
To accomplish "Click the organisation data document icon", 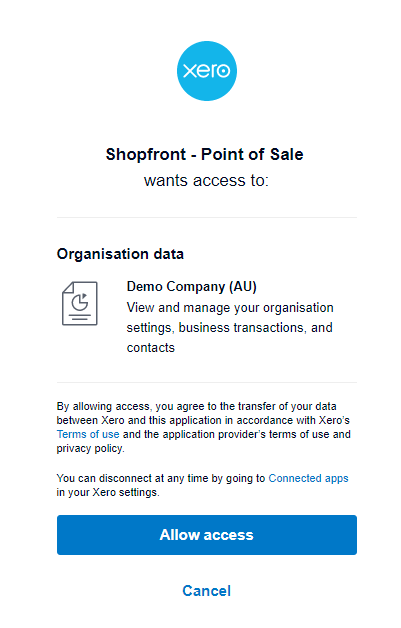I will (80, 303).
